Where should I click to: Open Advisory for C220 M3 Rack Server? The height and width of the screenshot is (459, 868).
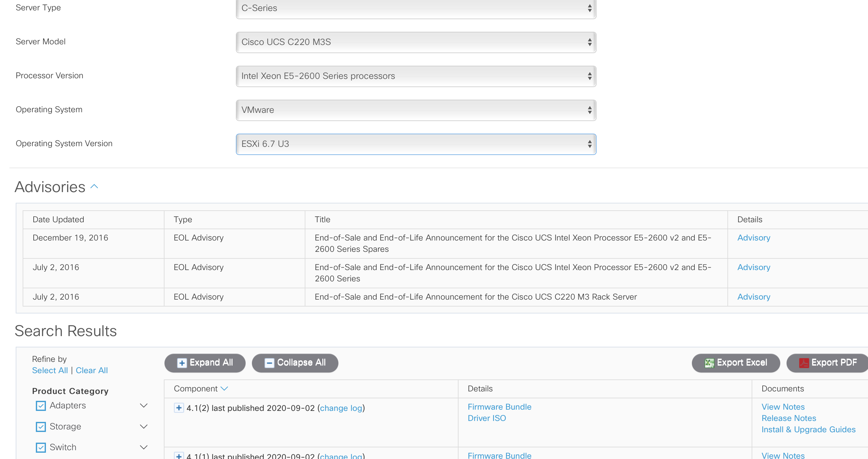(754, 297)
